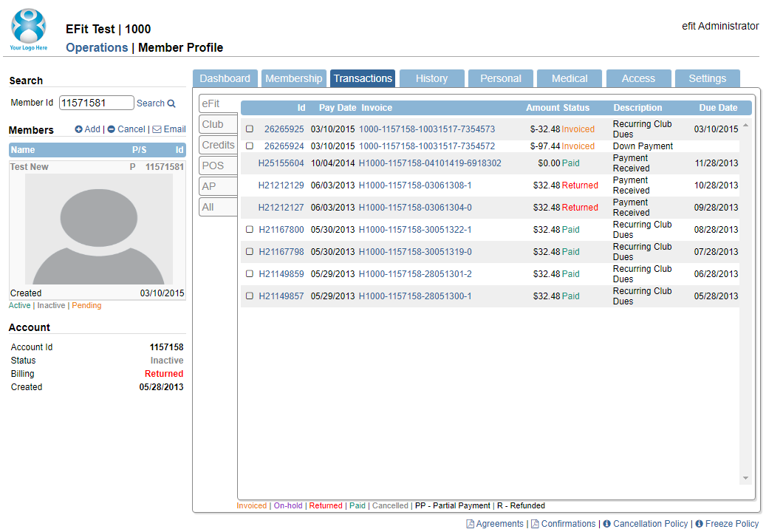766x532 pixels.
Task: Click the Search magnifier icon
Action: coord(171,103)
